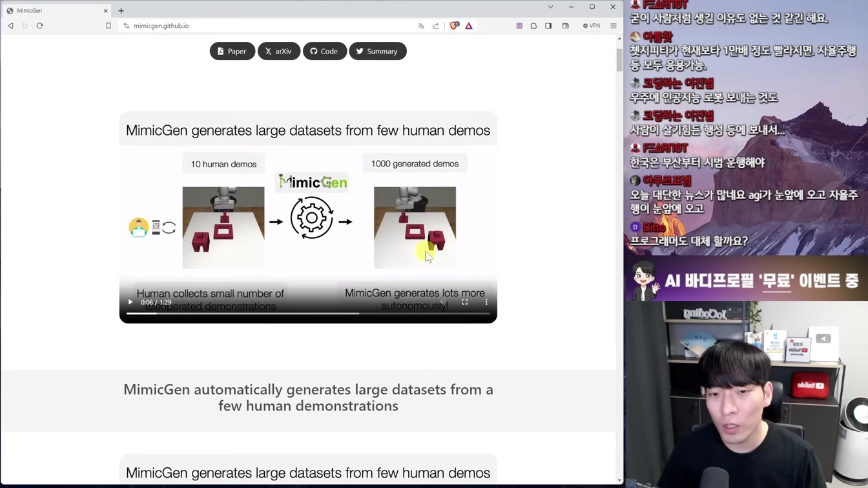Share this page icon

(x=436, y=26)
